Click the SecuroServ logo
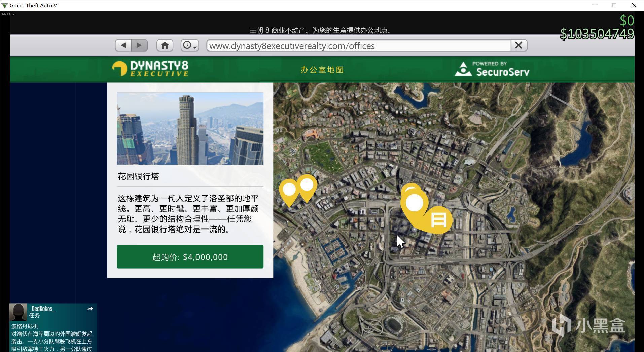Image resolution: width=644 pixels, height=352 pixels. 492,69
